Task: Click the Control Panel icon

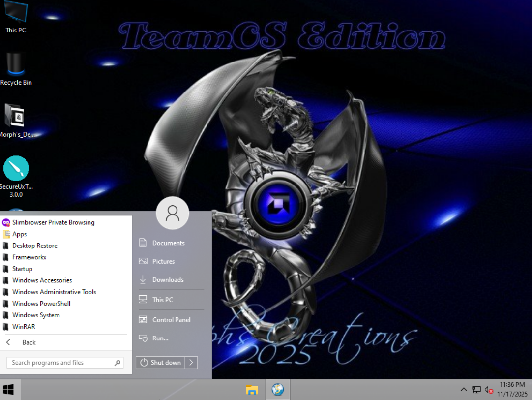Action: pyautogui.click(x=143, y=319)
